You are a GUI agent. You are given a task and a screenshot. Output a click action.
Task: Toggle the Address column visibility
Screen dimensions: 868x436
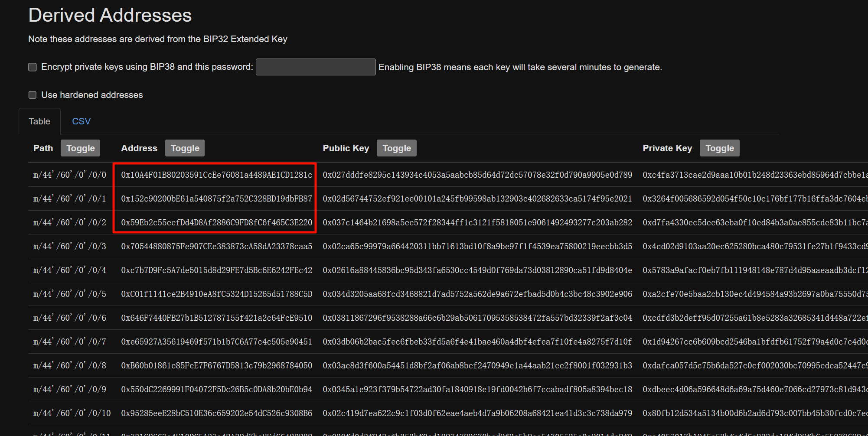(x=185, y=148)
